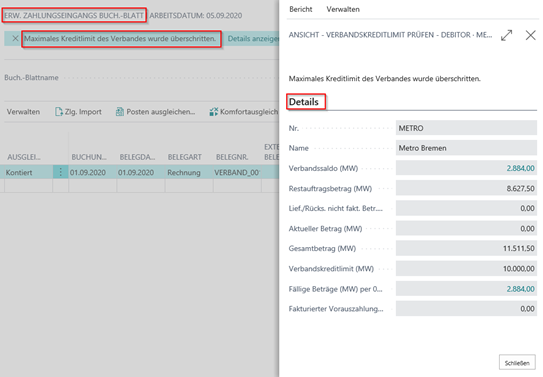Collapse the Details section header
The height and width of the screenshot is (377, 543).
304,102
